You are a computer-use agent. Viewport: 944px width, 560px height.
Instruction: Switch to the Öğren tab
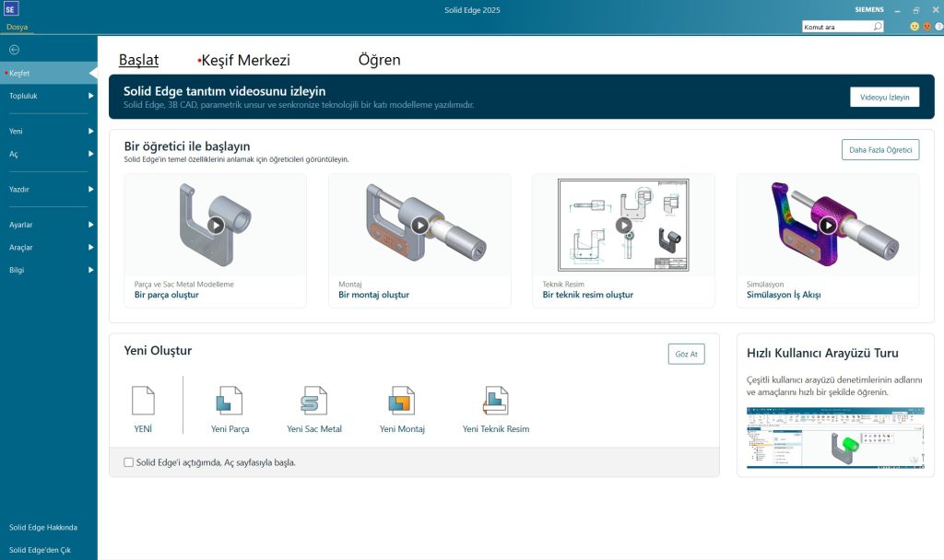pos(379,60)
